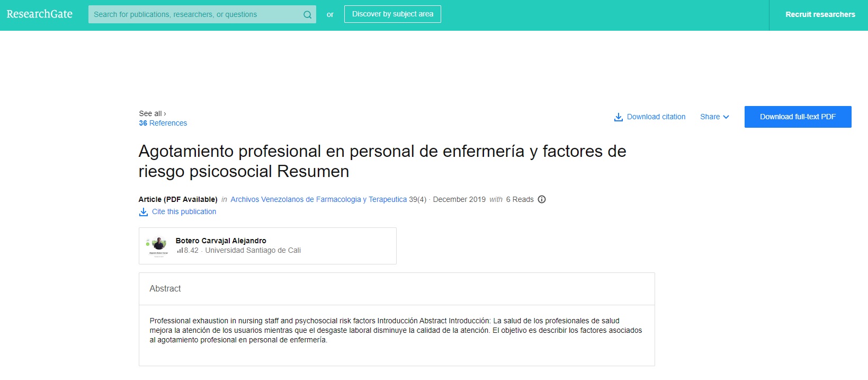Open the author's profile picture
Image resolution: width=868 pixels, height=380 pixels.
pos(158,244)
